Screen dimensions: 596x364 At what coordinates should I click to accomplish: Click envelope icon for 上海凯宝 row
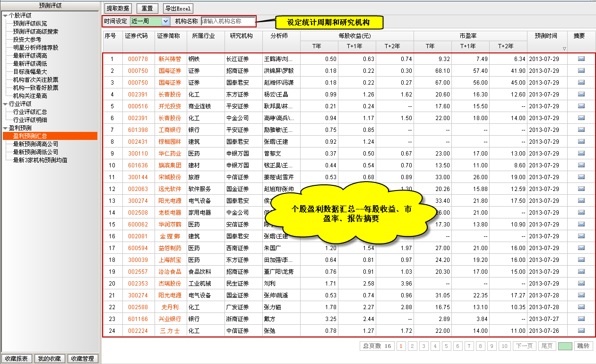pyautogui.click(x=581, y=260)
